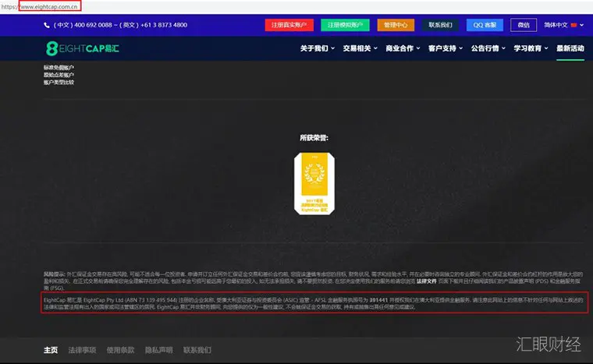The height and width of the screenshot is (364, 593).
Task: Click the bold 法律文件 link
Action: [x=426, y=281]
